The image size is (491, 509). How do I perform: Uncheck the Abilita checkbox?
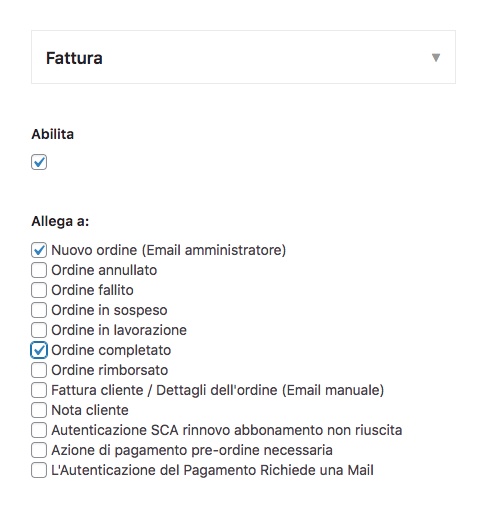[39, 162]
